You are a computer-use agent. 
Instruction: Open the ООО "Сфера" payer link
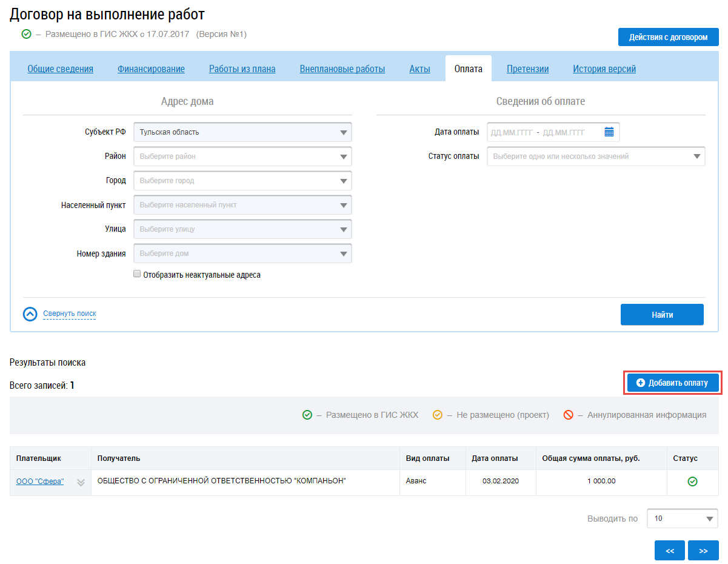40,482
